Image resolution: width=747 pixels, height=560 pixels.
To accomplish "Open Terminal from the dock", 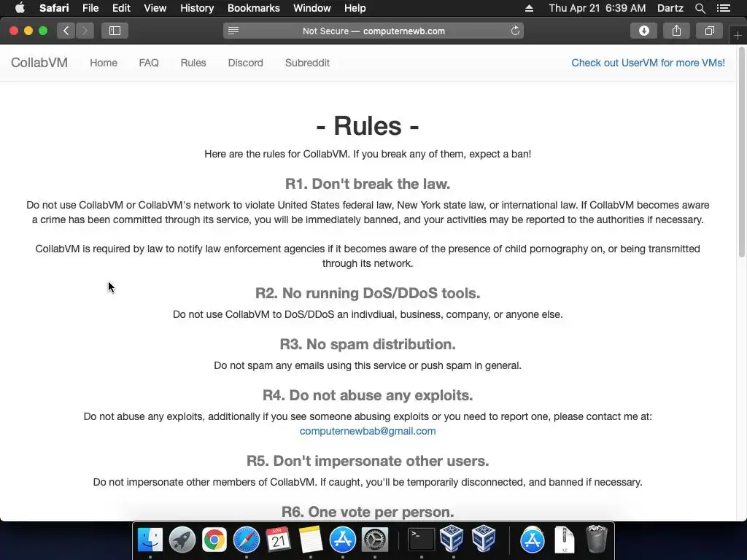I will (x=422, y=540).
